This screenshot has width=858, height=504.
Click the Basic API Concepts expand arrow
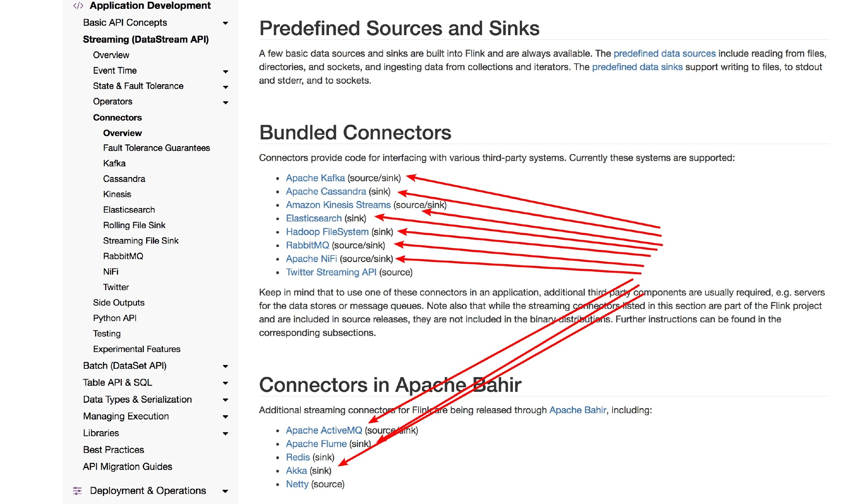click(x=225, y=23)
